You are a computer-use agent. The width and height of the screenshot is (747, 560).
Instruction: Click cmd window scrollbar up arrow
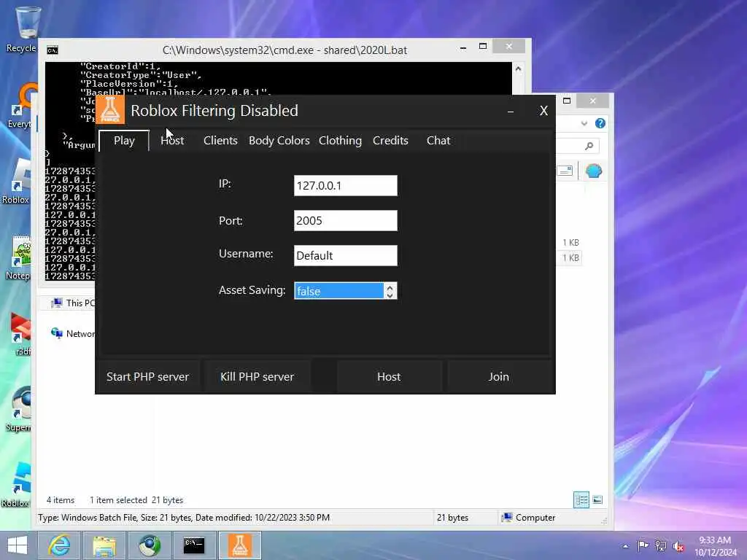[519, 69]
